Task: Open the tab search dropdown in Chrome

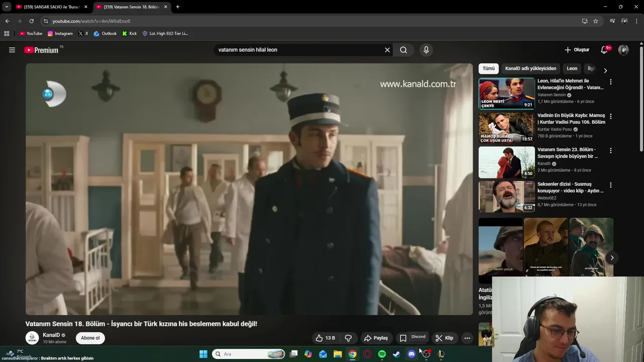Action: point(7,7)
